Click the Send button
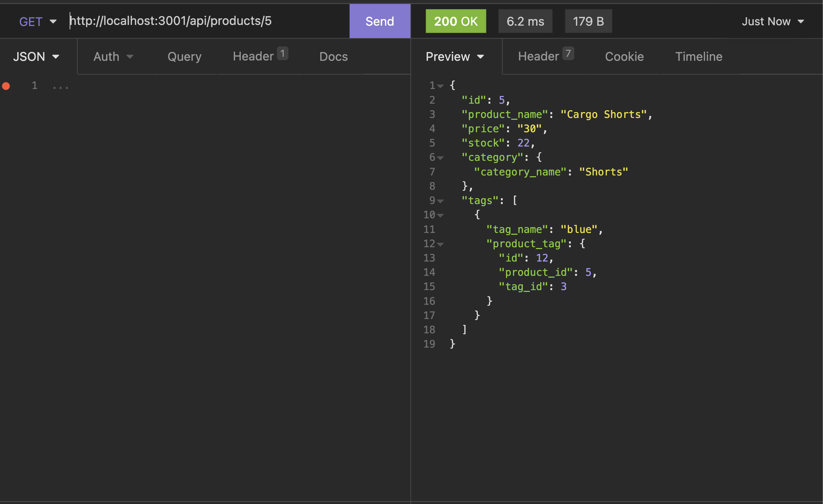 click(379, 21)
